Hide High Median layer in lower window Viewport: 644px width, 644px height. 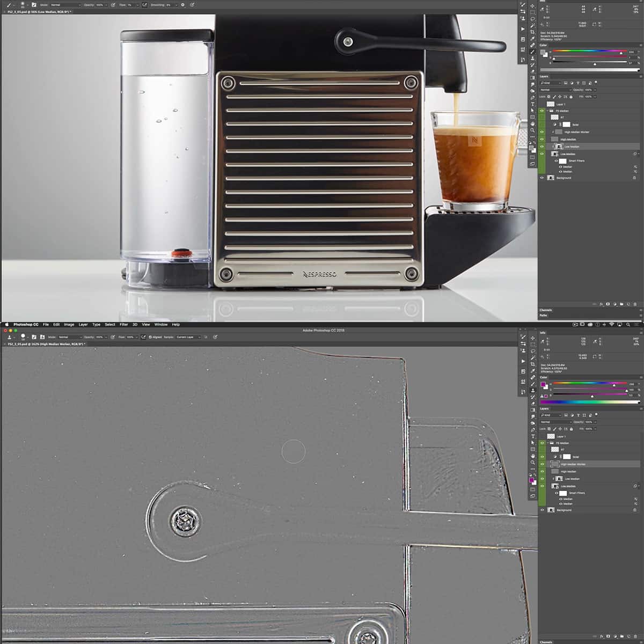(542, 471)
